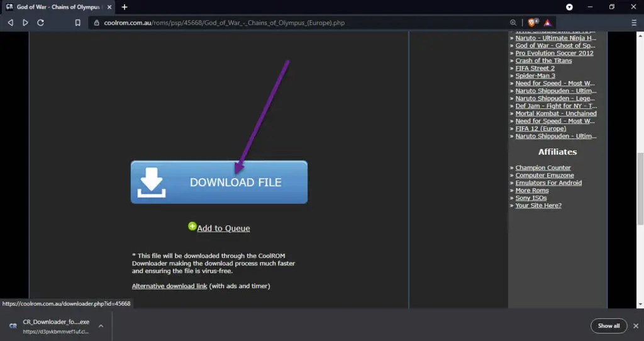This screenshot has height=341, width=644.
Task: Open a new tab with plus button
Action: coord(125,7)
